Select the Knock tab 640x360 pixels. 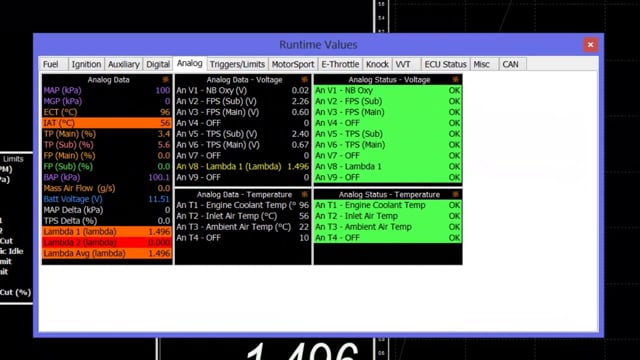pos(377,64)
